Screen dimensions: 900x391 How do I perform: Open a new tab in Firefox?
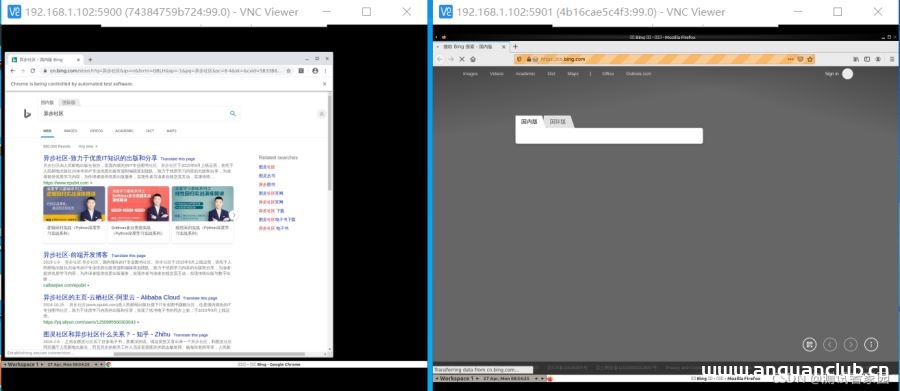point(515,47)
